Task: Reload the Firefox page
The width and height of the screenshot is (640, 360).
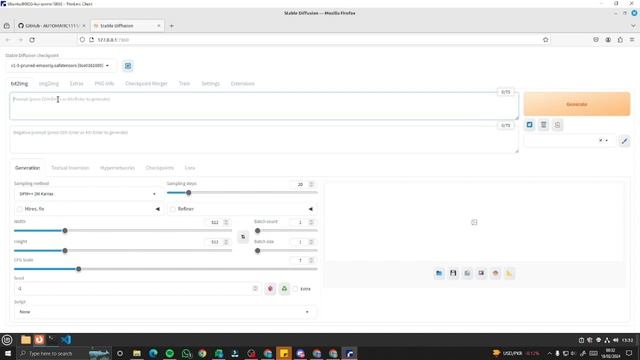Action: [32, 40]
